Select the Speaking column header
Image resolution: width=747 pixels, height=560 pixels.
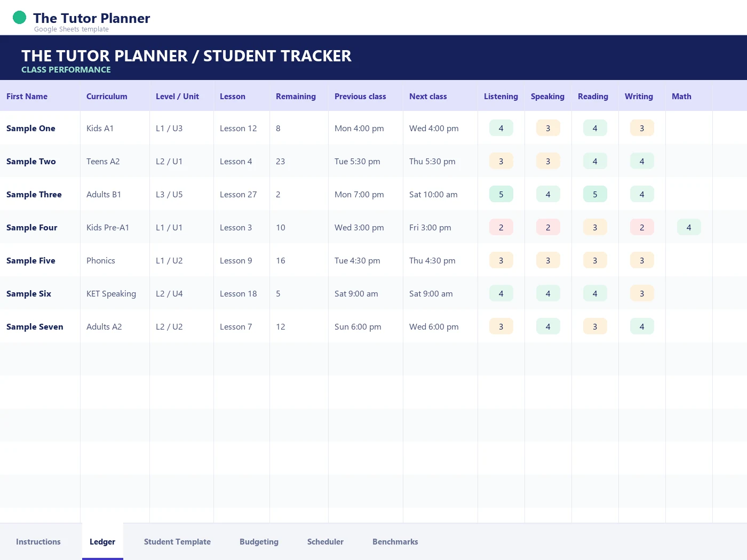coord(548,96)
